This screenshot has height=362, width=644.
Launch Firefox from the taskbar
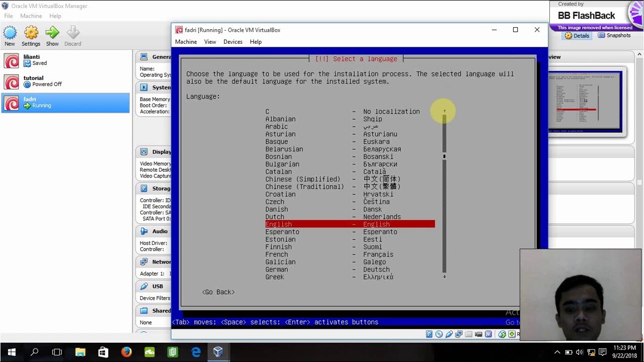pyautogui.click(x=126, y=352)
